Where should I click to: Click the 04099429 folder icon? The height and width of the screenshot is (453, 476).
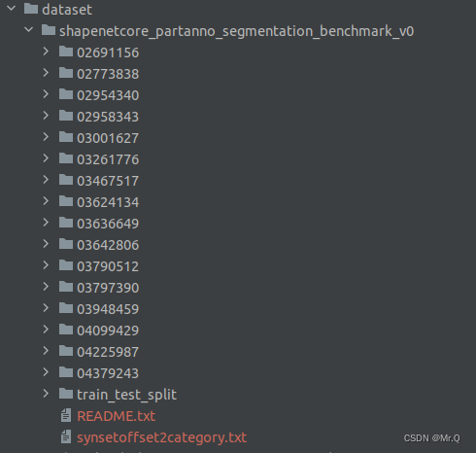tap(66, 330)
